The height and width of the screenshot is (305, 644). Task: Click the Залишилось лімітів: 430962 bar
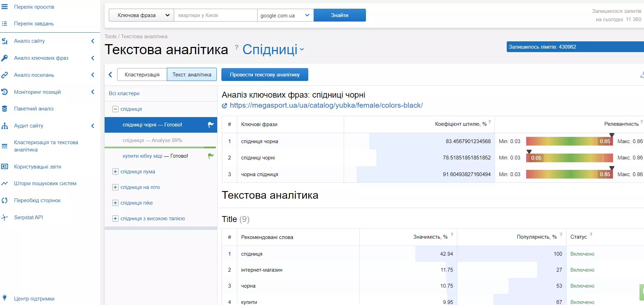(x=575, y=47)
